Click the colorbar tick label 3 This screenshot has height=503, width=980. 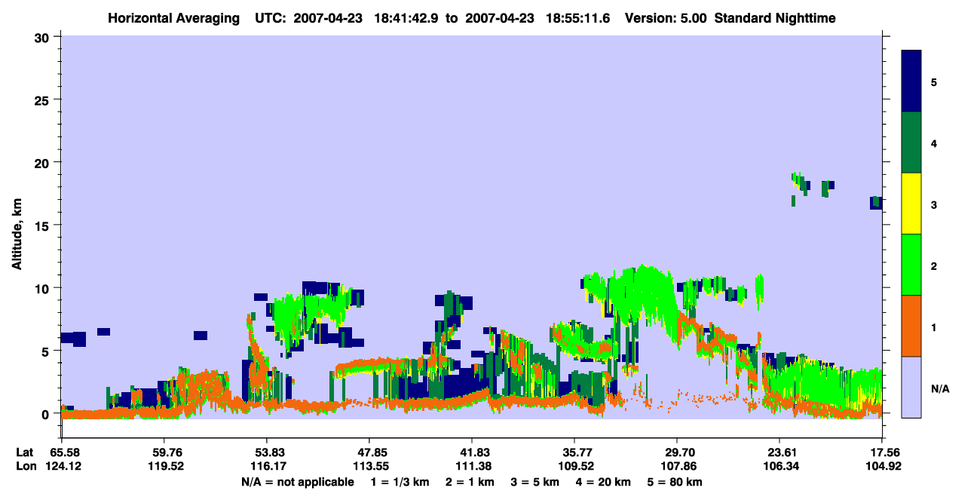coord(934,205)
